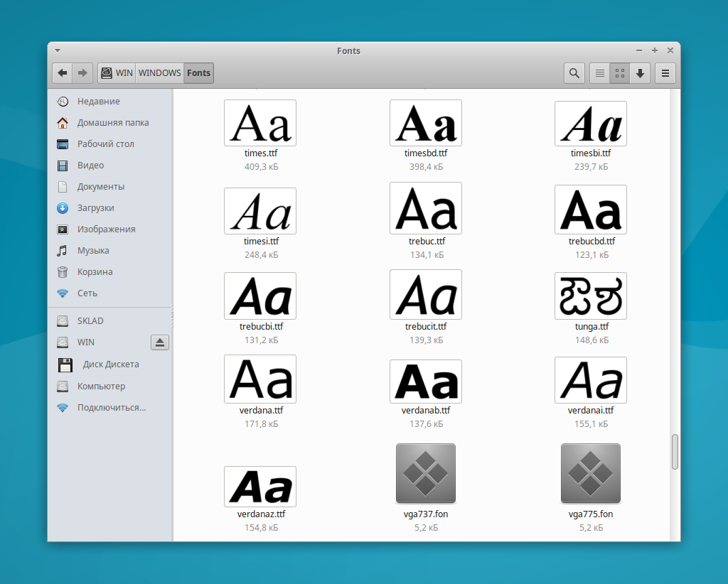Select the tunga.ttf font file

coord(591,296)
